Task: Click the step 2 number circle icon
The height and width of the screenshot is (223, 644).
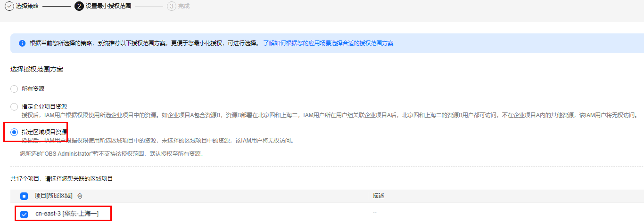Action: point(79,6)
